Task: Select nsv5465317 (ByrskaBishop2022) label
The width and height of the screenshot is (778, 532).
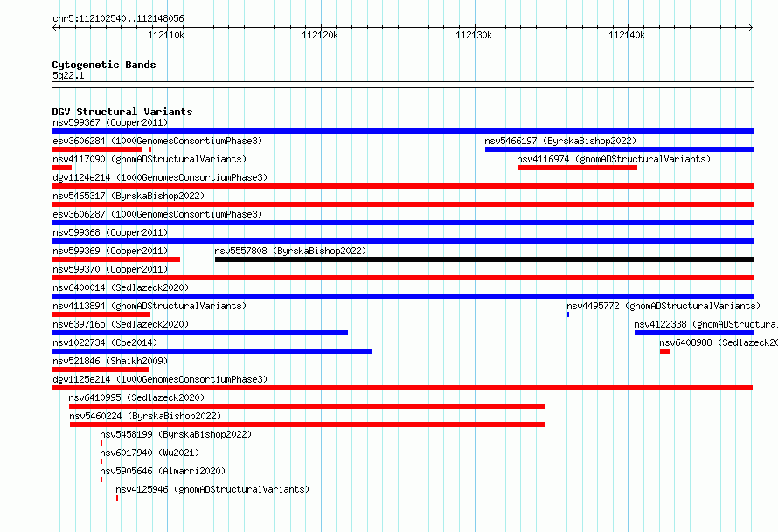Action: click(129, 196)
